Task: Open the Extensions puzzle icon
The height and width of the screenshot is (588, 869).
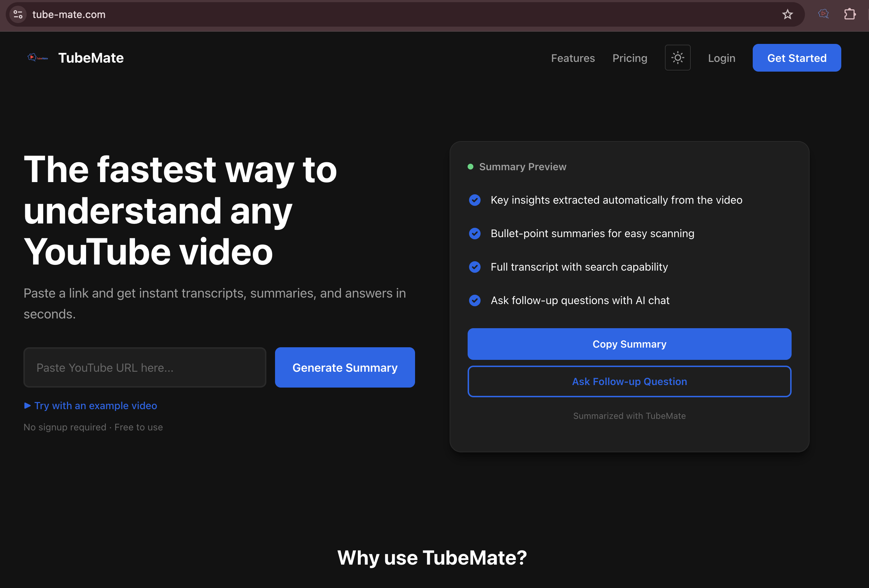Action: click(850, 14)
